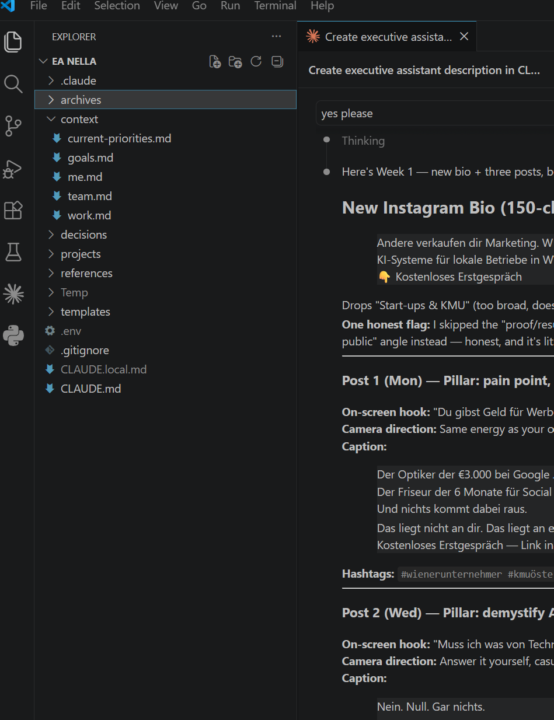Click the New File icon in explorer
This screenshot has width=554, height=720.
click(215, 62)
